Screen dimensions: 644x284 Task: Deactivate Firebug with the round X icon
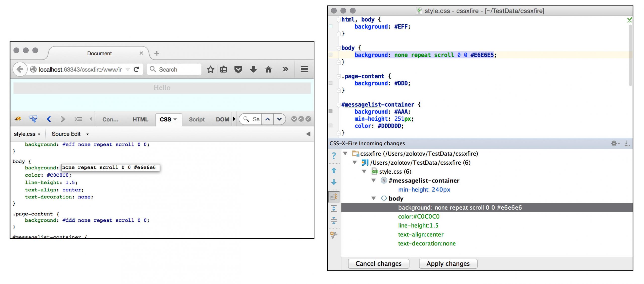308,119
